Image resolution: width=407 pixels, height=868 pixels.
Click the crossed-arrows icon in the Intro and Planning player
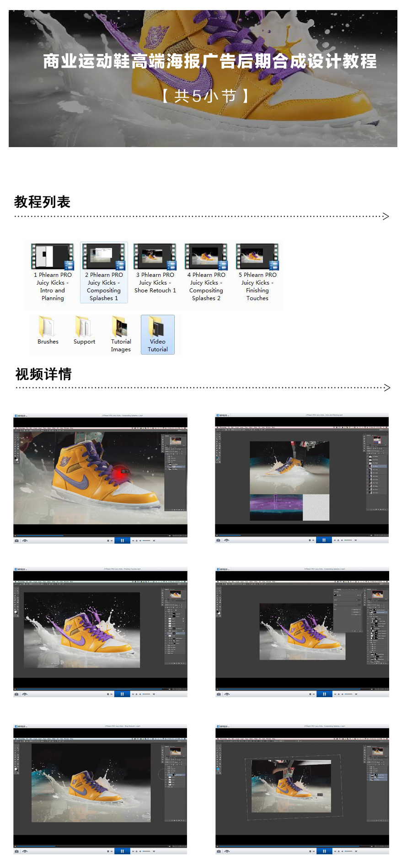click(355, 540)
